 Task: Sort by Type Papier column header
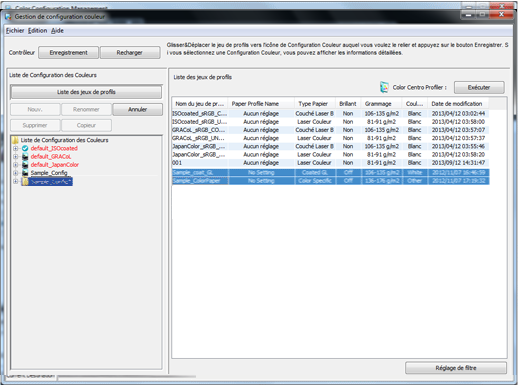tap(315, 104)
